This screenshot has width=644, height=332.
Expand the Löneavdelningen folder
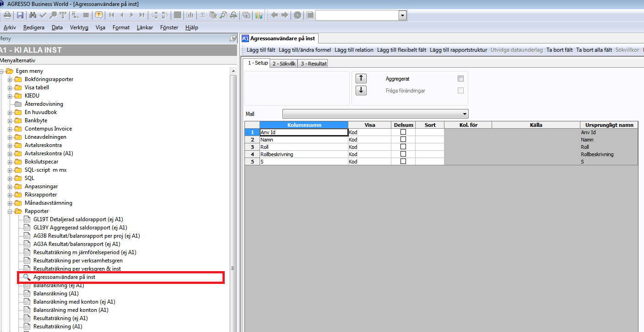tap(10, 137)
